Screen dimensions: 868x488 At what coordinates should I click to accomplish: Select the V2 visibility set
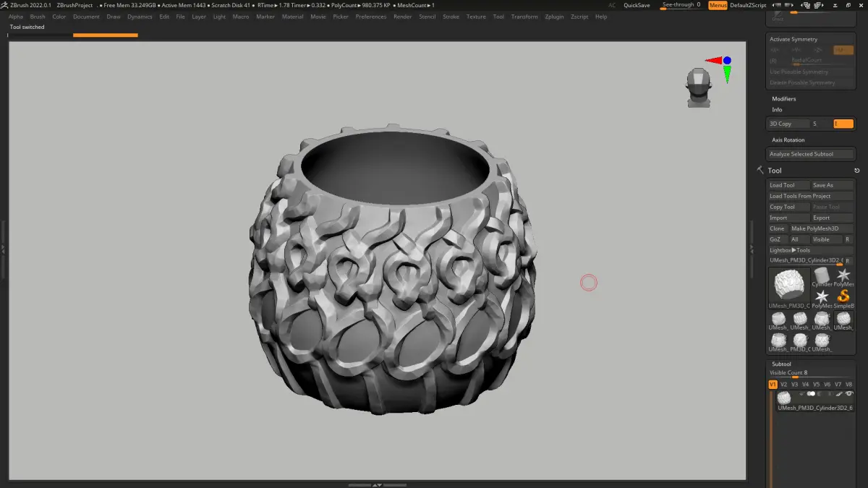[783, 385]
